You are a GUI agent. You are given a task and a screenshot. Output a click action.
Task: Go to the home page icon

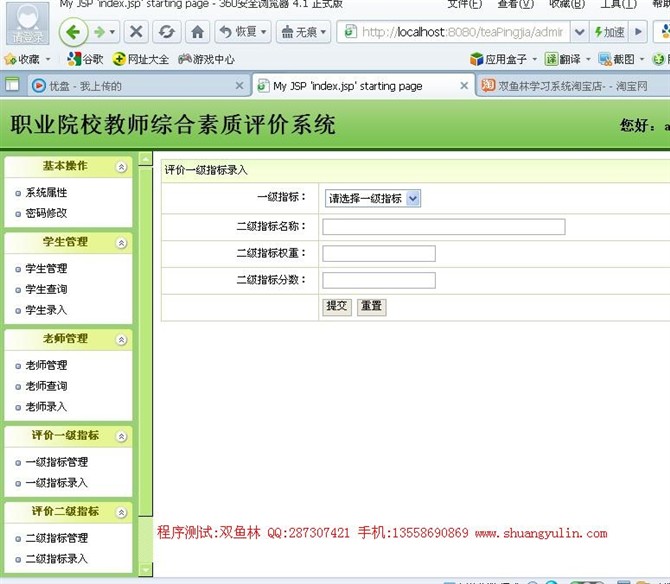[197, 32]
